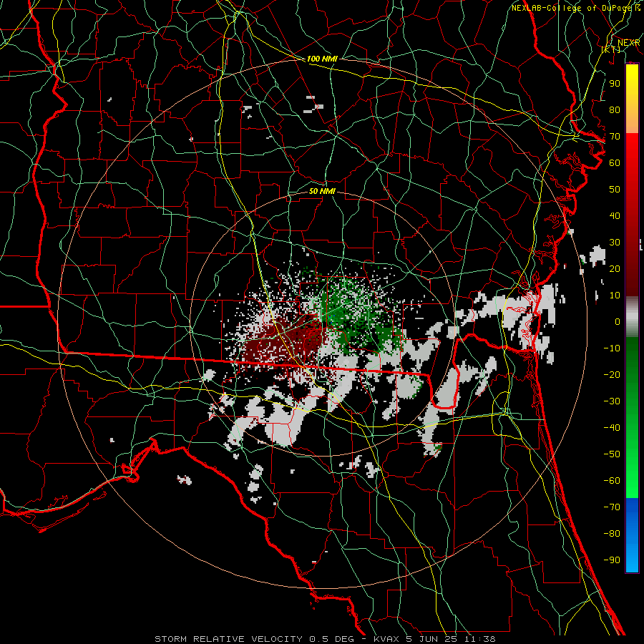The height and width of the screenshot is (644, 644).
Task: Click the 100 NMI range ring label
Action: pyautogui.click(x=322, y=59)
